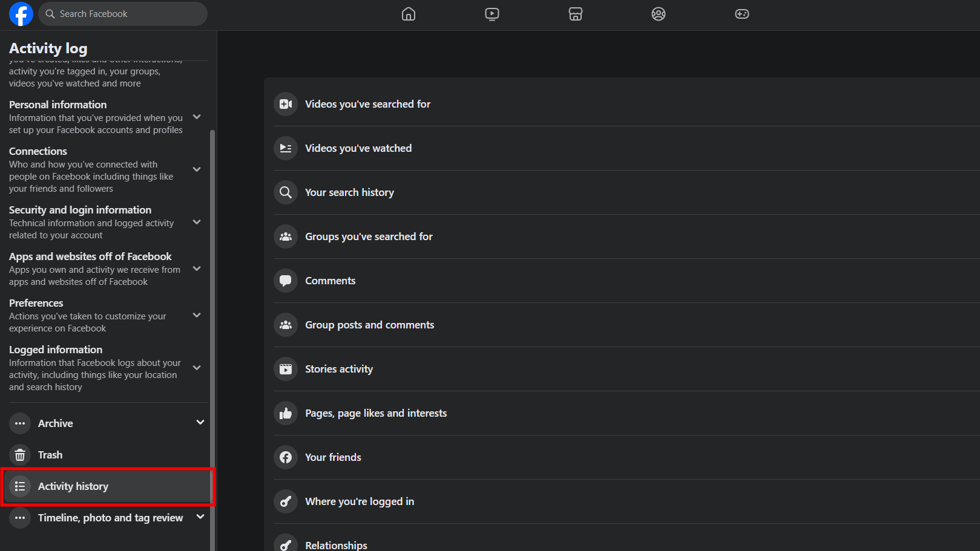
Task: Click the Activity history list icon
Action: click(x=20, y=486)
